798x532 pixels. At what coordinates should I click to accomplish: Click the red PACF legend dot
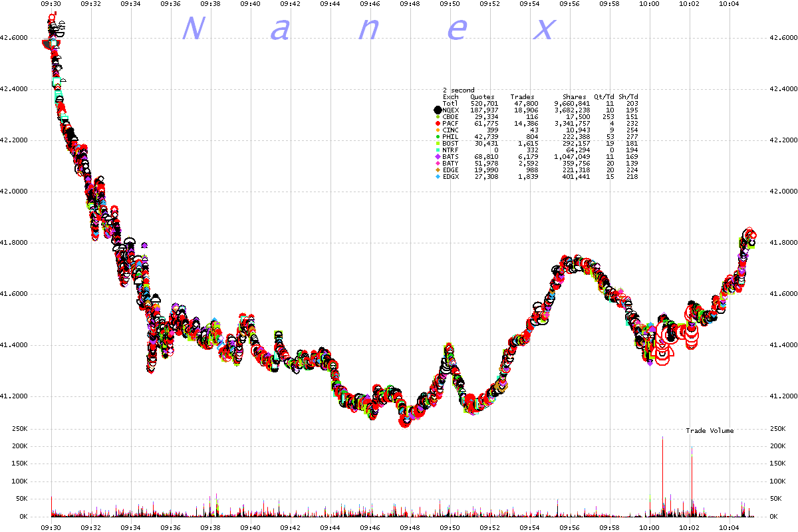coord(438,124)
